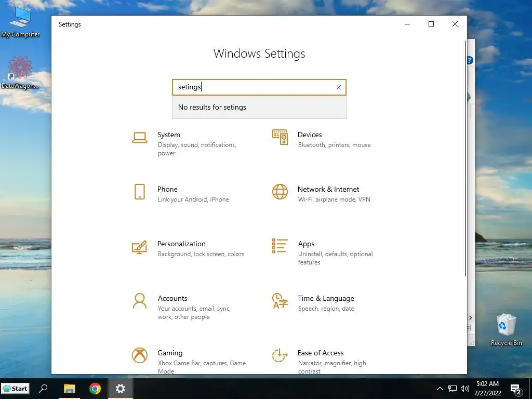The height and width of the screenshot is (399, 532).
Task: Select the My Computer desktop icon
Action: (x=20, y=22)
